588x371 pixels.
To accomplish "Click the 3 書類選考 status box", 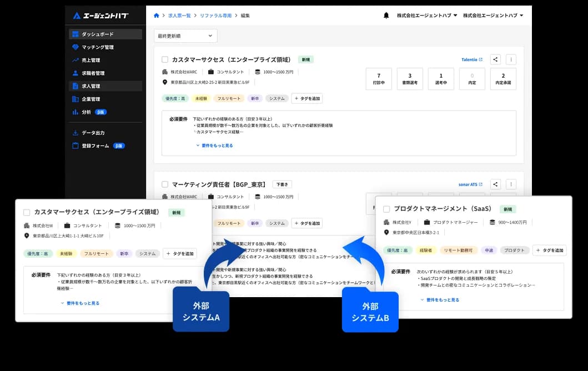I will click(410, 79).
